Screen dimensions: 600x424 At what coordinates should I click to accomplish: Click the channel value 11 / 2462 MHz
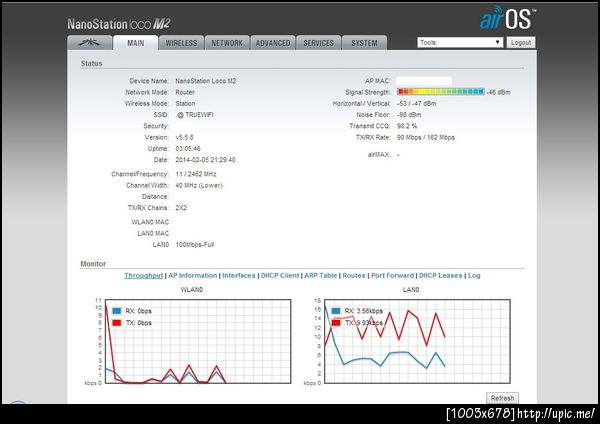(x=196, y=174)
